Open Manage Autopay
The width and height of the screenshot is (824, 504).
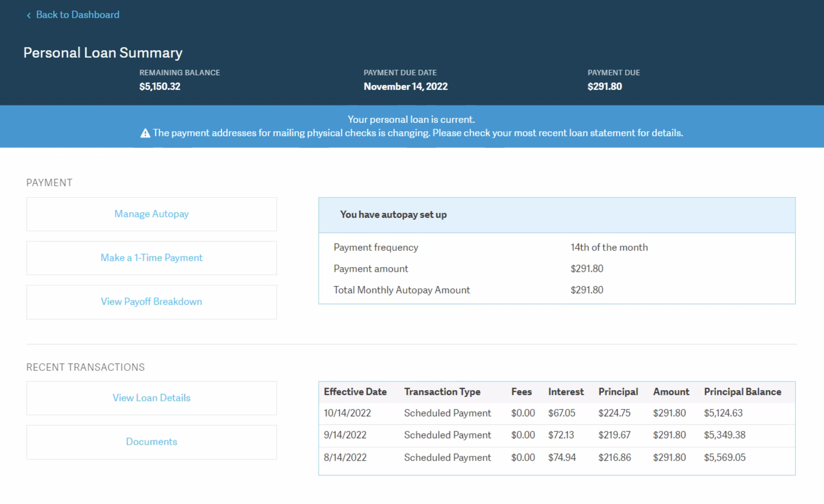coord(151,214)
